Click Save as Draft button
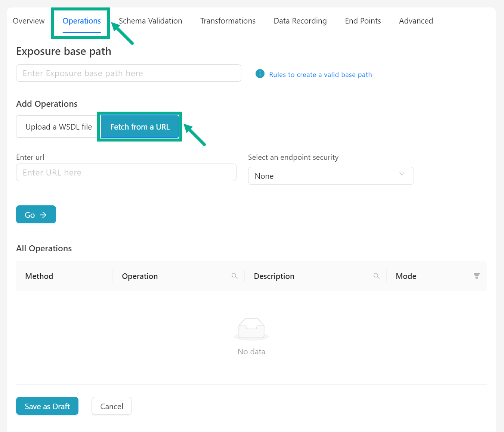This screenshot has height=432, width=504. (x=47, y=406)
